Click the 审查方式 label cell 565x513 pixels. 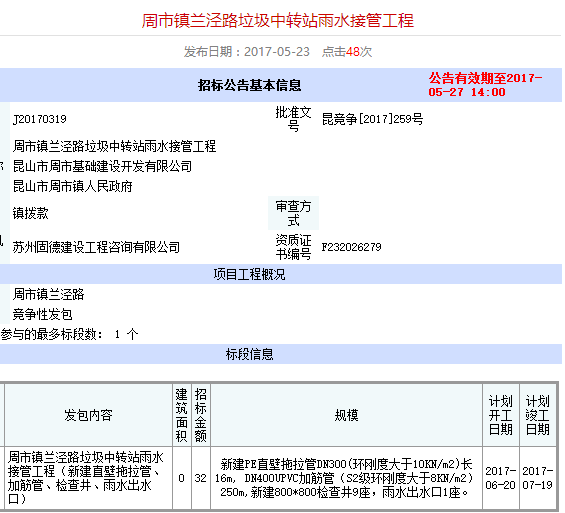[293, 213]
